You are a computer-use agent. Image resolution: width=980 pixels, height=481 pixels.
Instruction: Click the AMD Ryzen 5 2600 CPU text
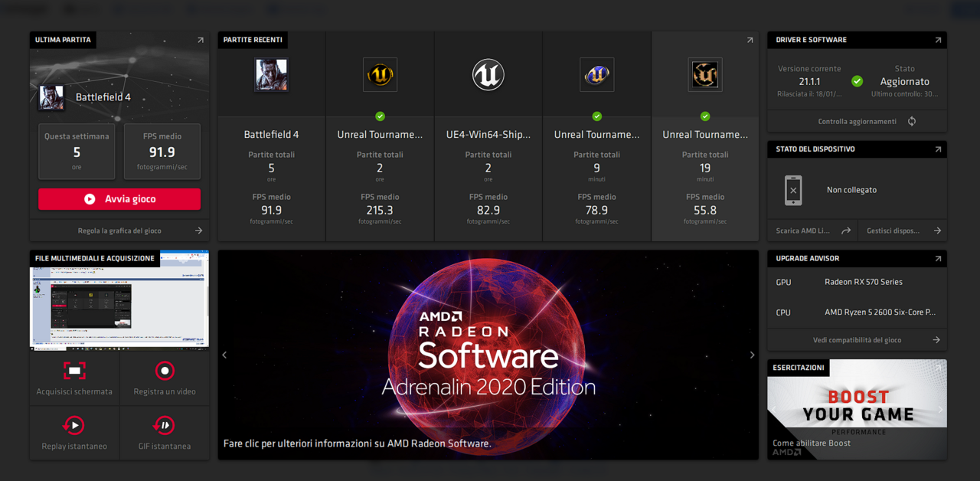point(880,312)
